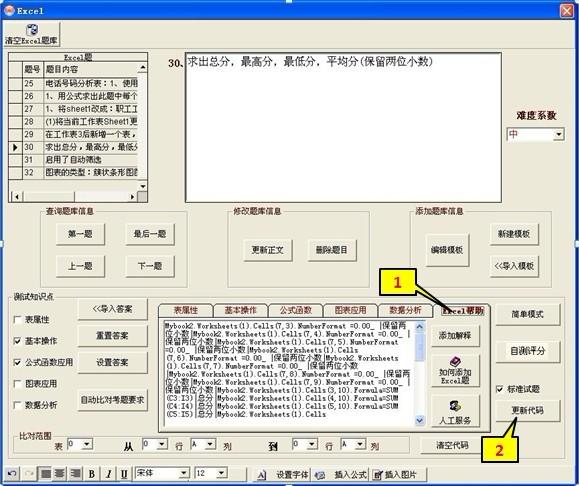Toggle the 标准试题 checkbox

[500, 389]
